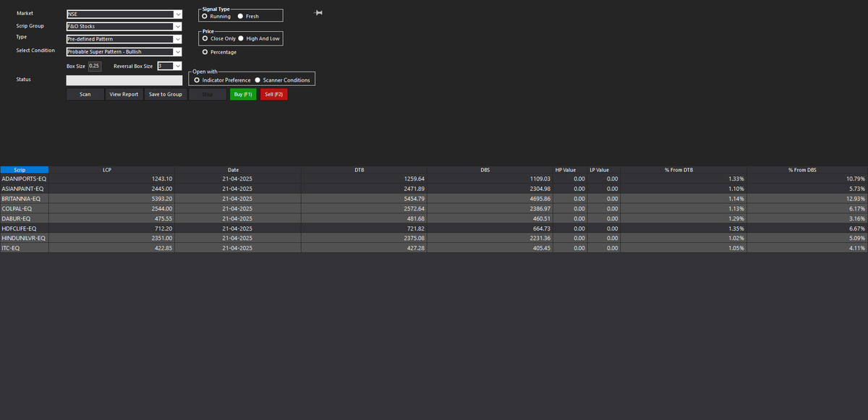
Task: Click the Scan button
Action: click(x=85, y=94)
